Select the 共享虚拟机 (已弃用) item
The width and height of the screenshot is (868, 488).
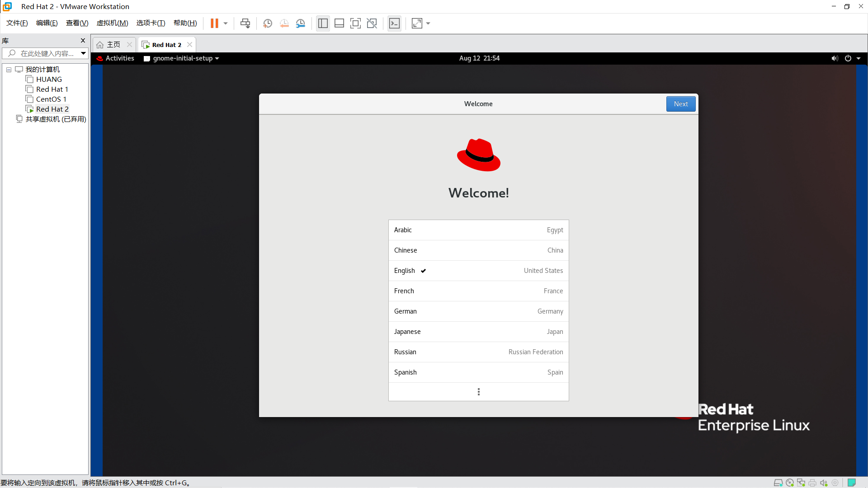(56, 119)
